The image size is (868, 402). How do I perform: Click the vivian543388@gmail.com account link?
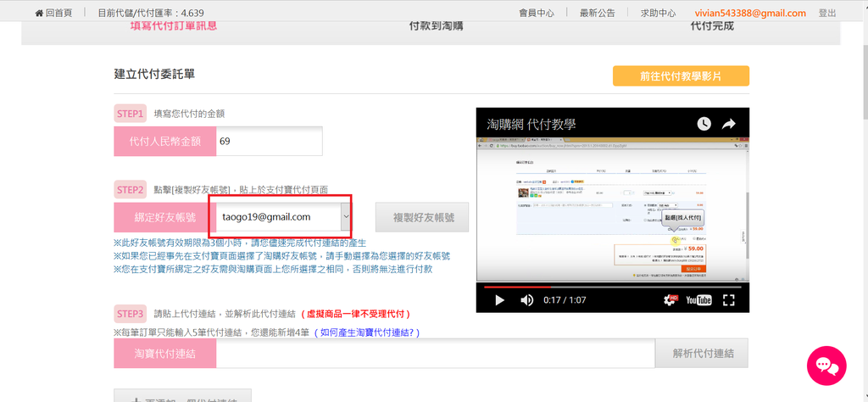click(751, 14)
